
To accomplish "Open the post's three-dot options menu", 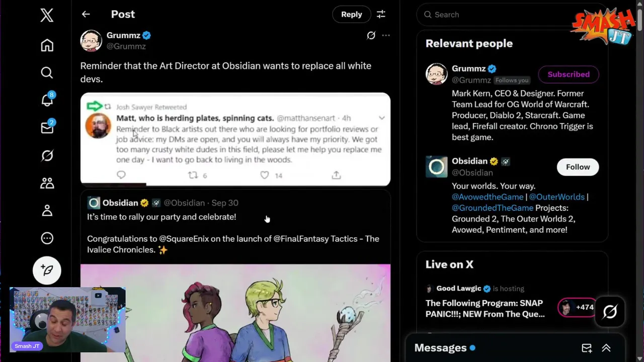I will coord(386,35).
